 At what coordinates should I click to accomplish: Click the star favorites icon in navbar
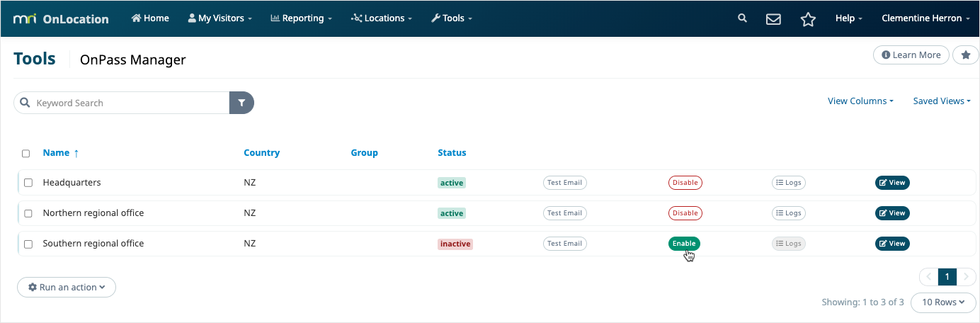[808, 19]
